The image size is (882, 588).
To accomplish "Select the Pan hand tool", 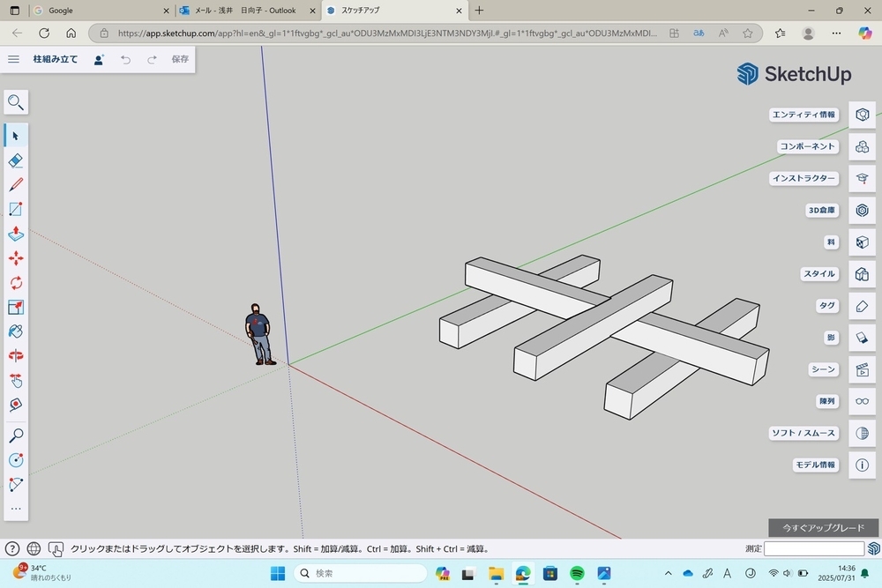I will 16,381.
